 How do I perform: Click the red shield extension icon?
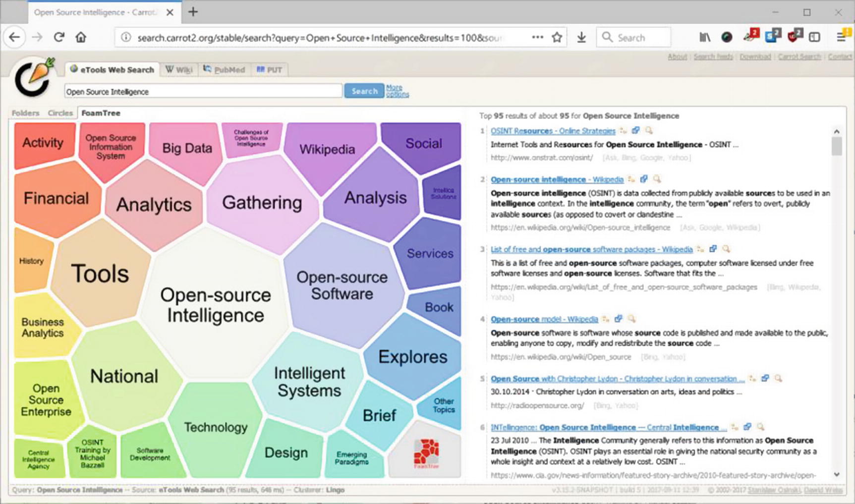coord(795,36)
